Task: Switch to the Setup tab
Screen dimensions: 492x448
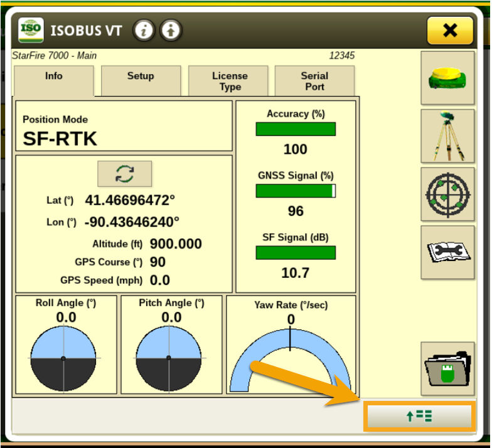Action: (141, 80)
